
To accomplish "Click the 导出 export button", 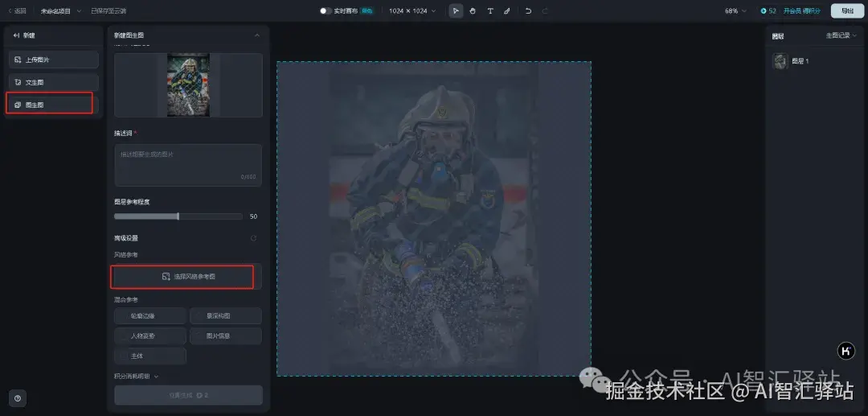I will pyautogui.click(x=847, y=11).
